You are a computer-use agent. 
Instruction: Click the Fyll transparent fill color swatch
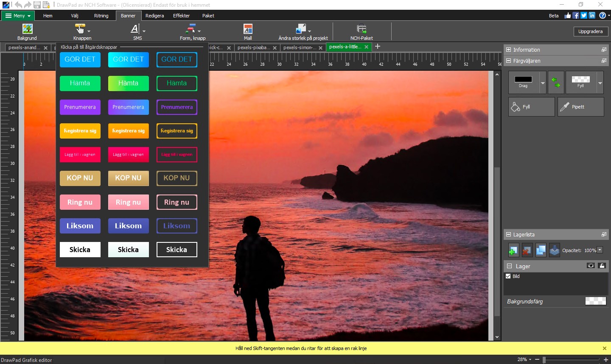[x=580, y=79]
